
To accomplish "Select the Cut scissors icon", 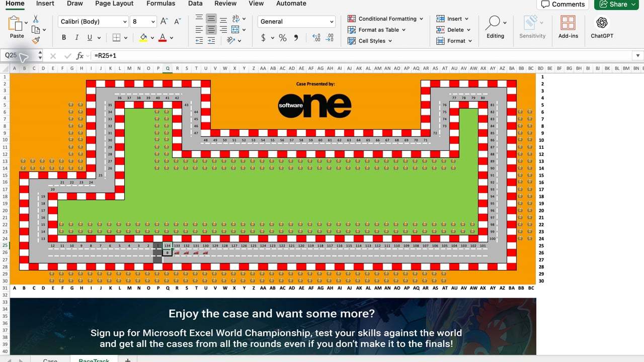I will (36, 19).
